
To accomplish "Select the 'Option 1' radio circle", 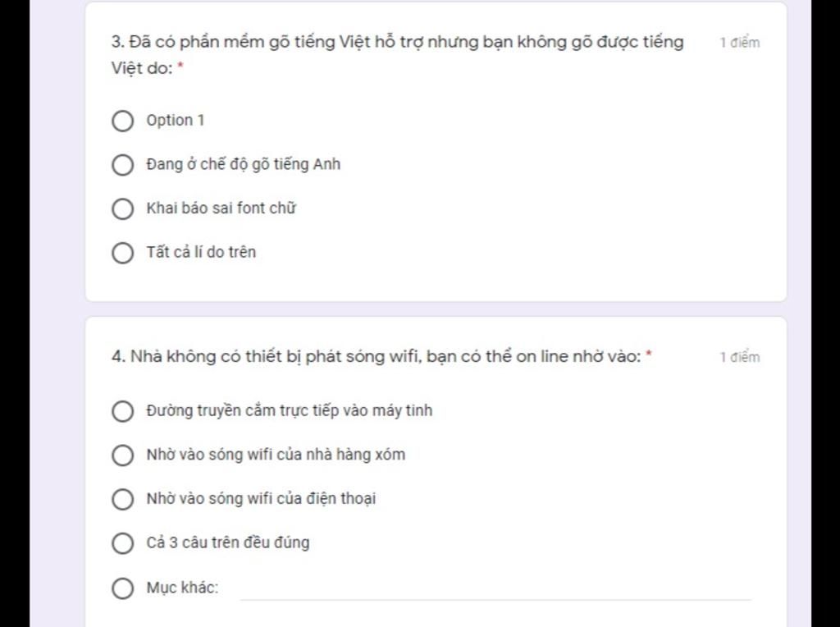I will [122, 121].
